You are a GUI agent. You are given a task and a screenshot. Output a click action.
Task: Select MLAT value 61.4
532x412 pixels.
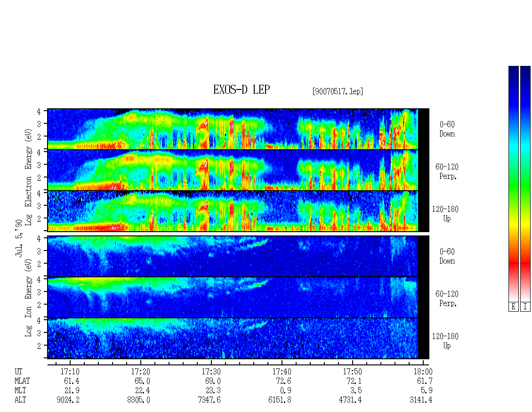point(72,381)
